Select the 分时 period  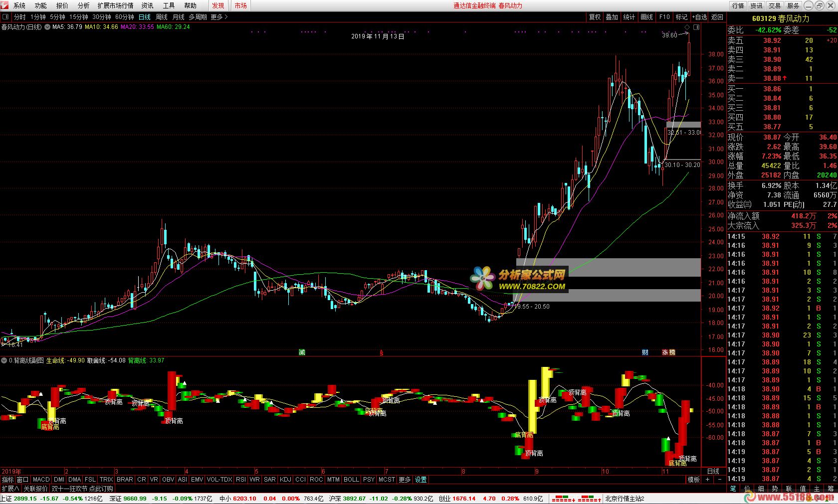(x=19, y=17)
